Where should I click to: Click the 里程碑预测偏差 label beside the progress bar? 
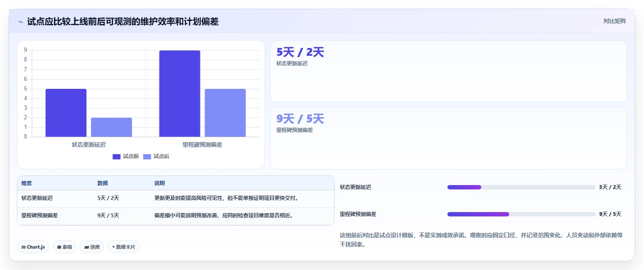tap(358, 214)
